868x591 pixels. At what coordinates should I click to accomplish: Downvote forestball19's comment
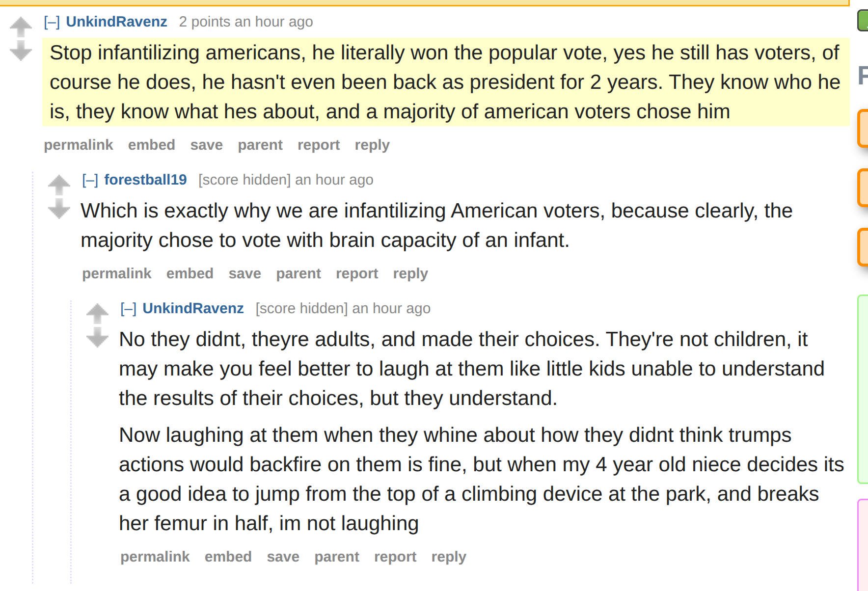[x=59, y=209]
